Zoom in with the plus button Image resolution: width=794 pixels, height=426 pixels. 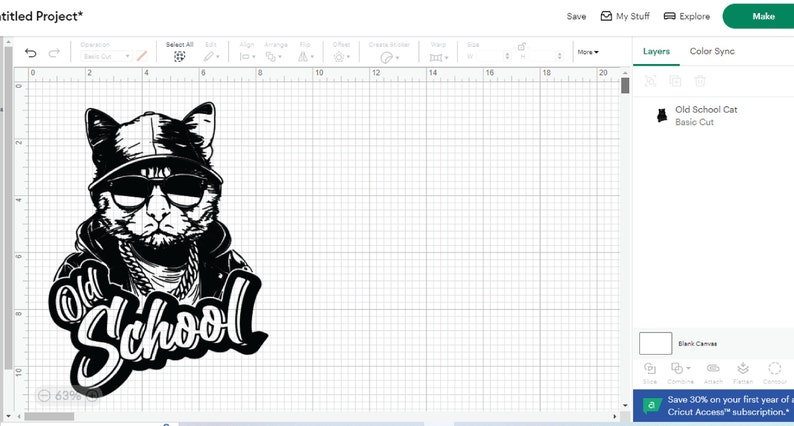pos(92,396)
